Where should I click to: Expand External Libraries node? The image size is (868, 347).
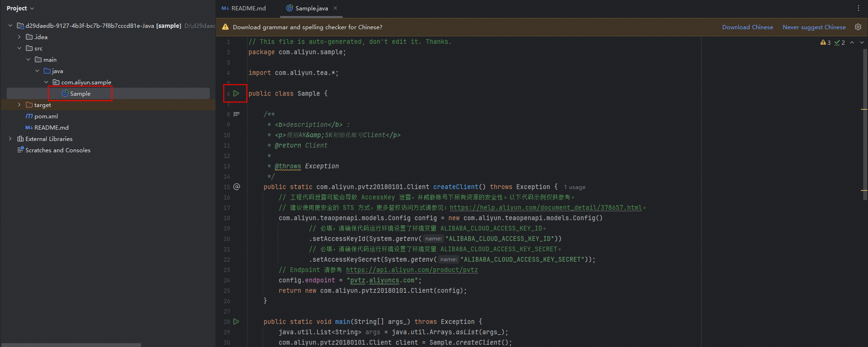[10, 139]
